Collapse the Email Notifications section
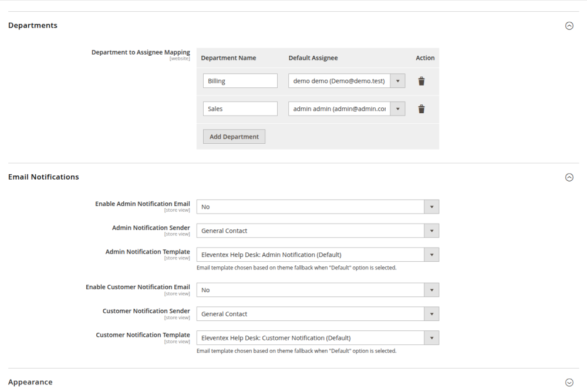The image size is (587, 392). [568, 177]
